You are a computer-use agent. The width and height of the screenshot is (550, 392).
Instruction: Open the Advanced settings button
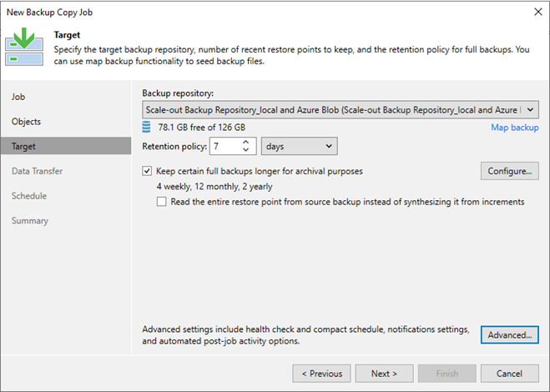point(510,334)
